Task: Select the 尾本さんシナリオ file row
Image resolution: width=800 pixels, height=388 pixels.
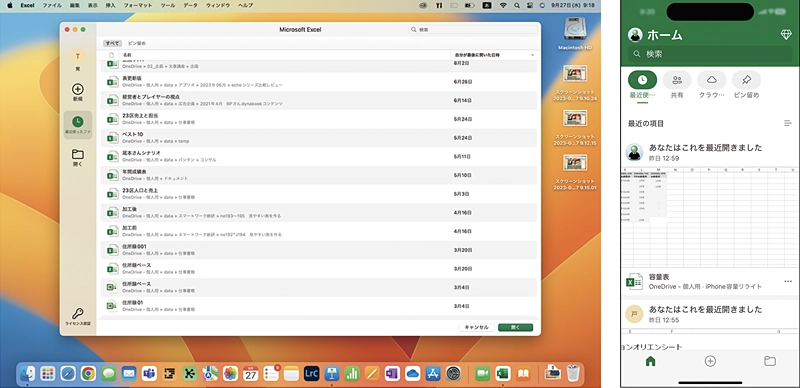Action: click(x=319, y=156)
